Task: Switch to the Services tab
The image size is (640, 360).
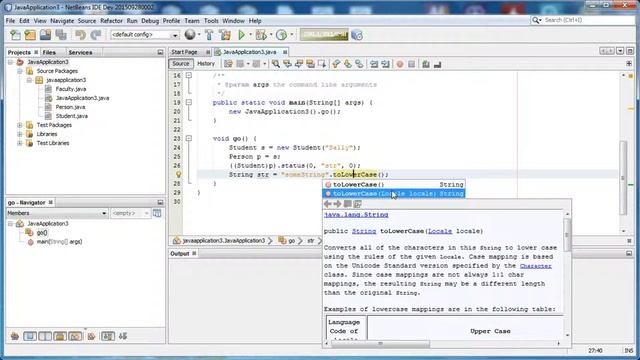Action: point(80,52)
